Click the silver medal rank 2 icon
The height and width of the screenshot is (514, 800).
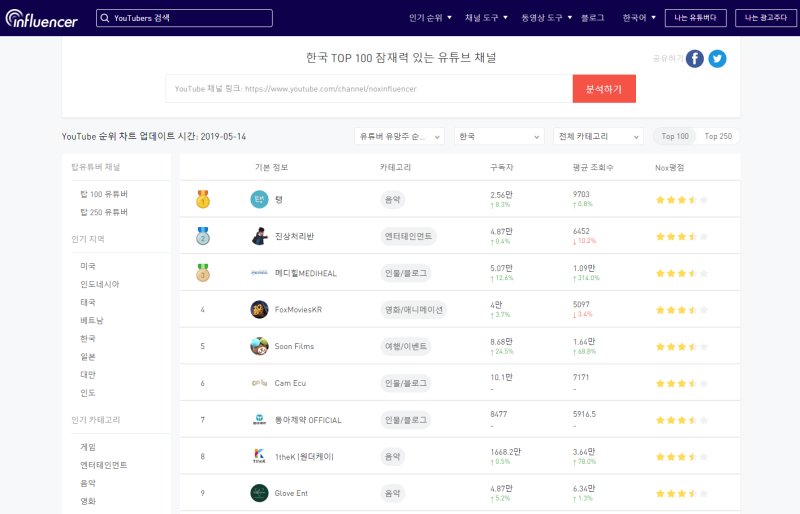click(x=203, y=236)
